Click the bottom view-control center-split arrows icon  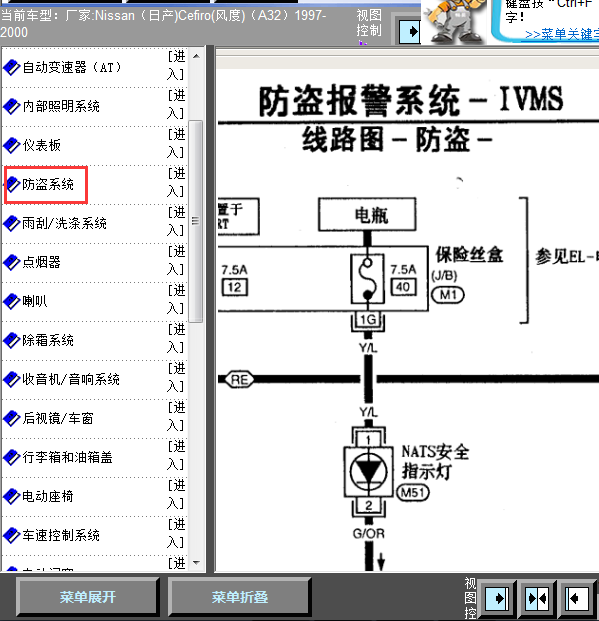point(537,598)
